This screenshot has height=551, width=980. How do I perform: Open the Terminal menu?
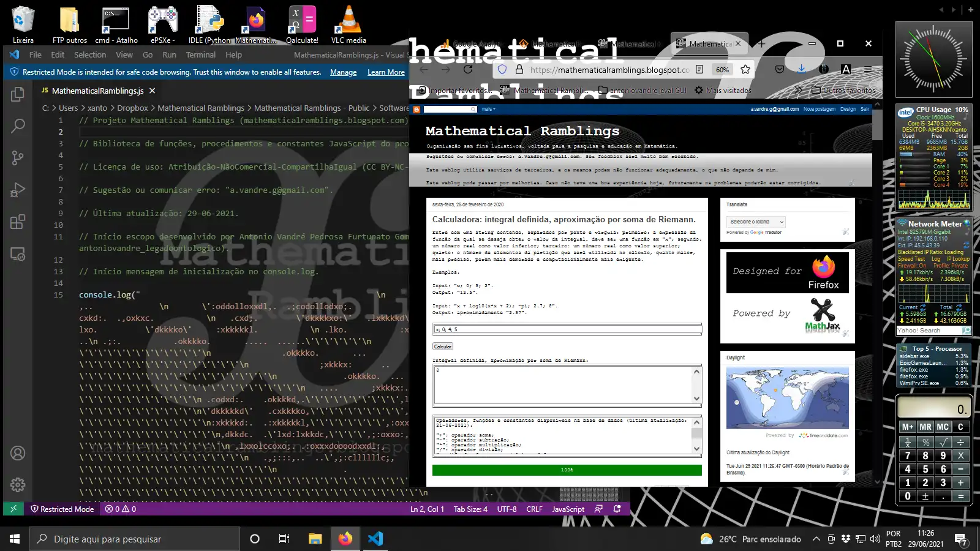[x=200, y=54]
